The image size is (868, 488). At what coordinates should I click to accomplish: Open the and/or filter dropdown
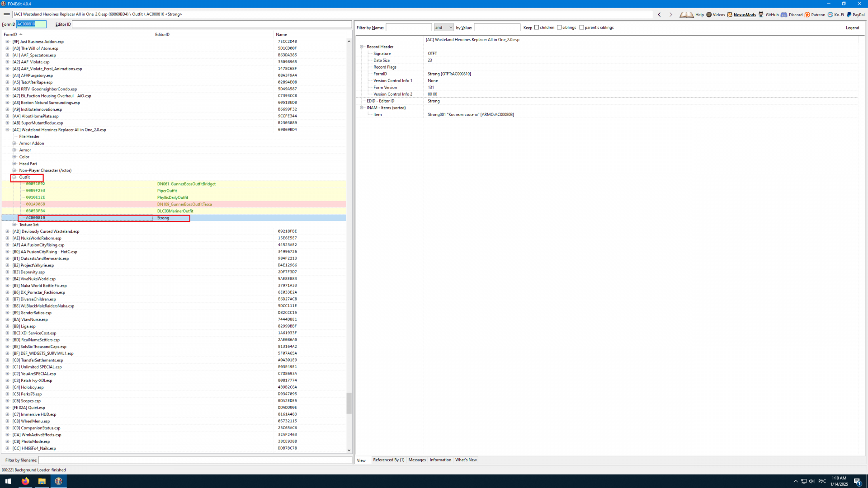point(443,28)
